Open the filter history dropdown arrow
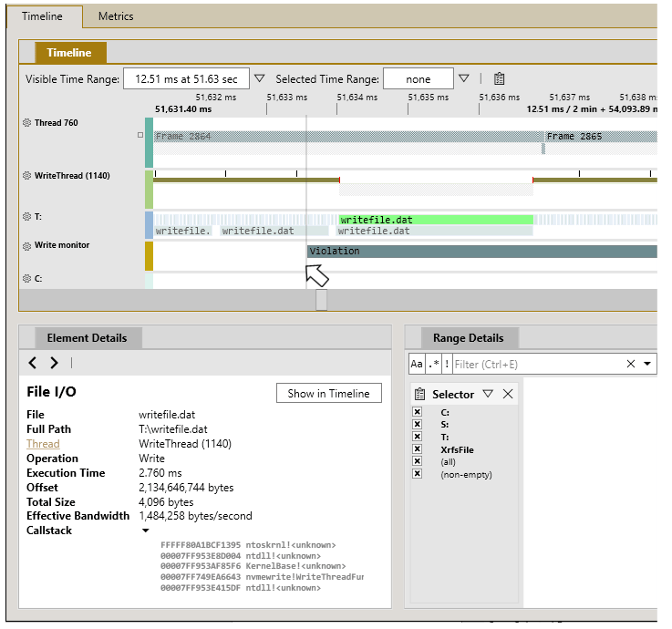The width and height of the screenshot is (672, 629). pos(647,365)
